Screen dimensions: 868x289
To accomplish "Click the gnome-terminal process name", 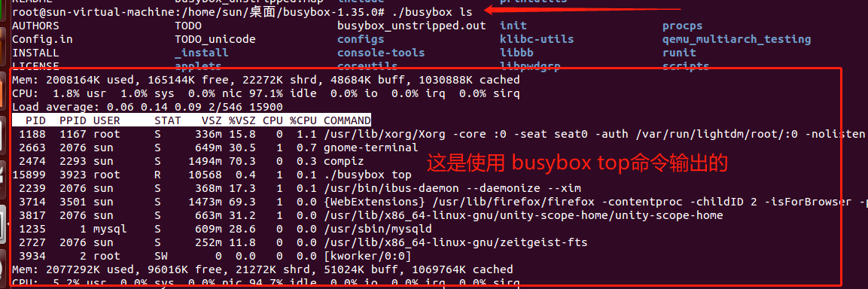I will pos(371,148).
